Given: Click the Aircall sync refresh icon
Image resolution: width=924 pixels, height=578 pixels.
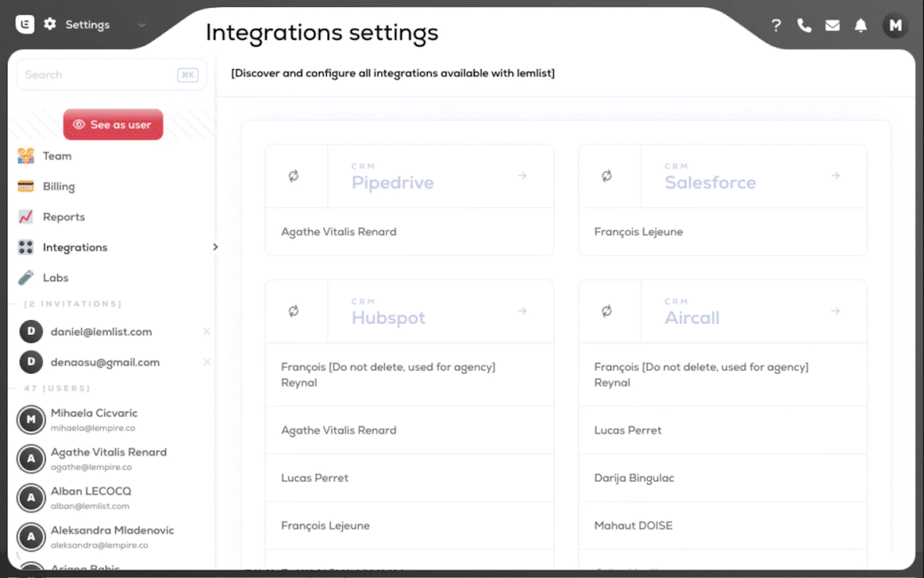Looking at the screenshot, I should pos(606,311).
